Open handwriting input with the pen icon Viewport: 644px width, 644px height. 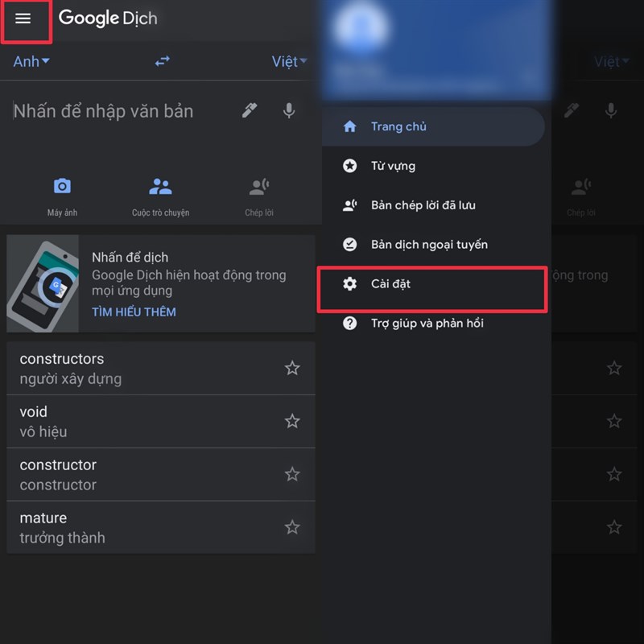[250, 110]
